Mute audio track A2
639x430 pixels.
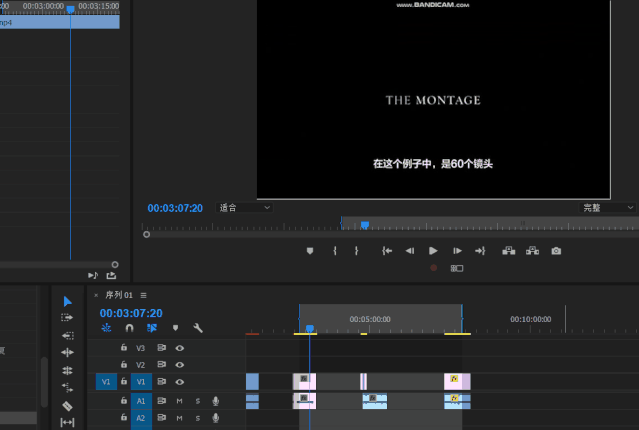pyautogui.click(x=179, y=418)
